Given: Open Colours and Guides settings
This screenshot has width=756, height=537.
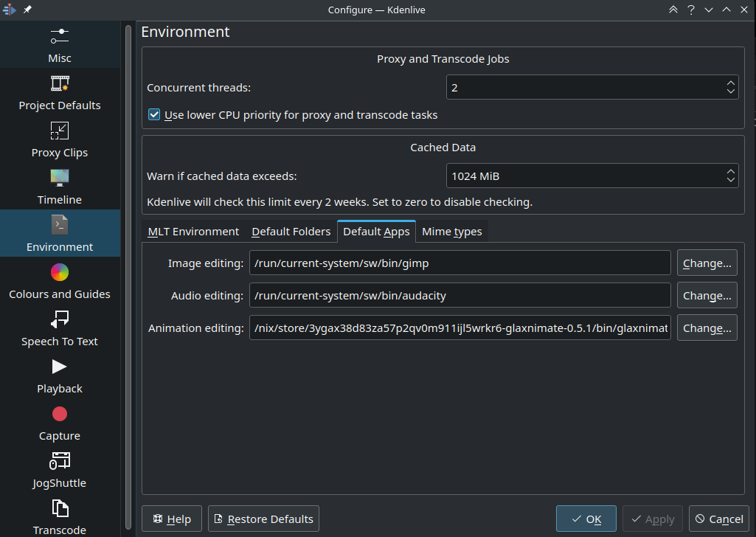Looking at the screenshot, I should pos(59,280).
